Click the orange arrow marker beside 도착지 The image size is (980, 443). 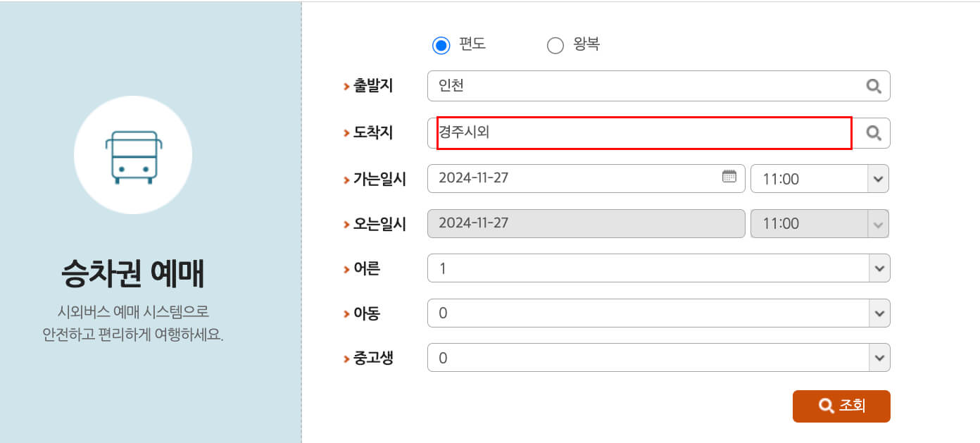[x=346, y=132]
